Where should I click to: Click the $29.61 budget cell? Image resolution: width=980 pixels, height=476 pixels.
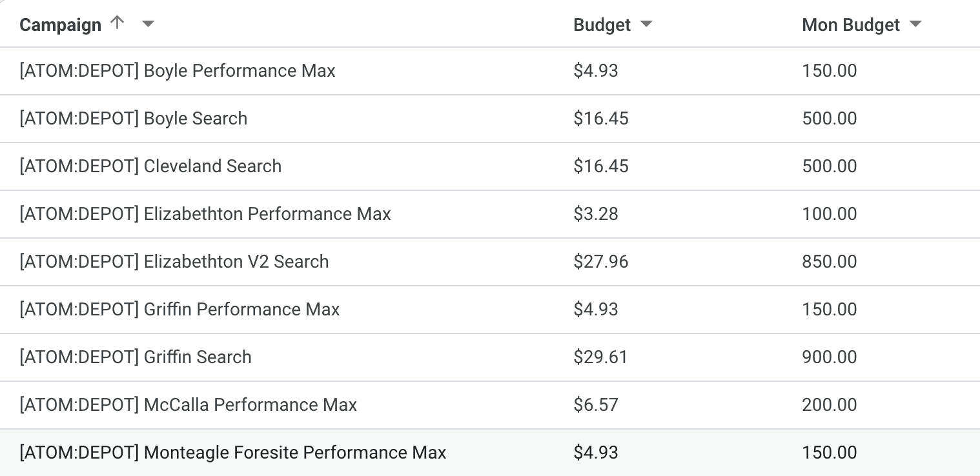(x=600, y=357)
